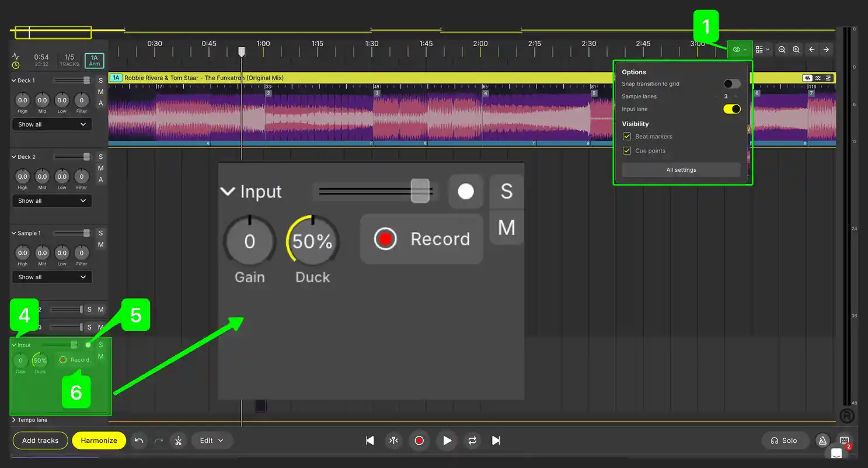Viewport: 868px width, 468px height.
Task: Toggle the loop playback icon
Action: coord(472,441)
